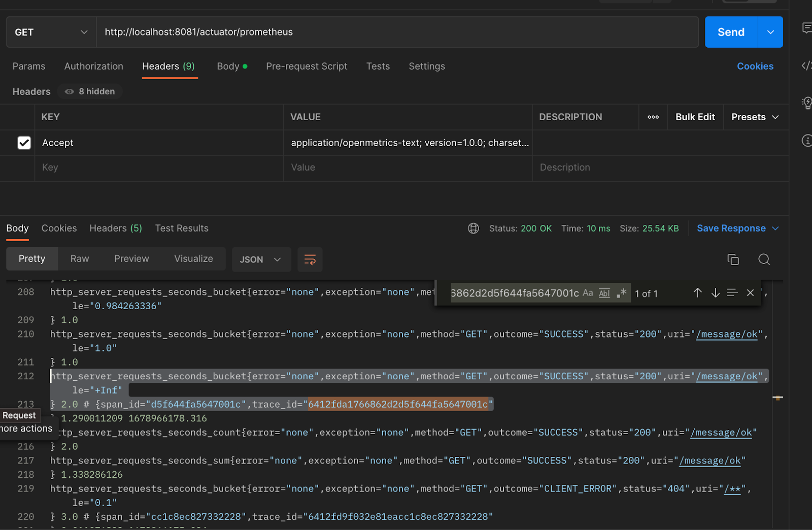This screenshot has height=530, width=812.
Task: Open Test Results tab
Action: [x=182, y=228]
